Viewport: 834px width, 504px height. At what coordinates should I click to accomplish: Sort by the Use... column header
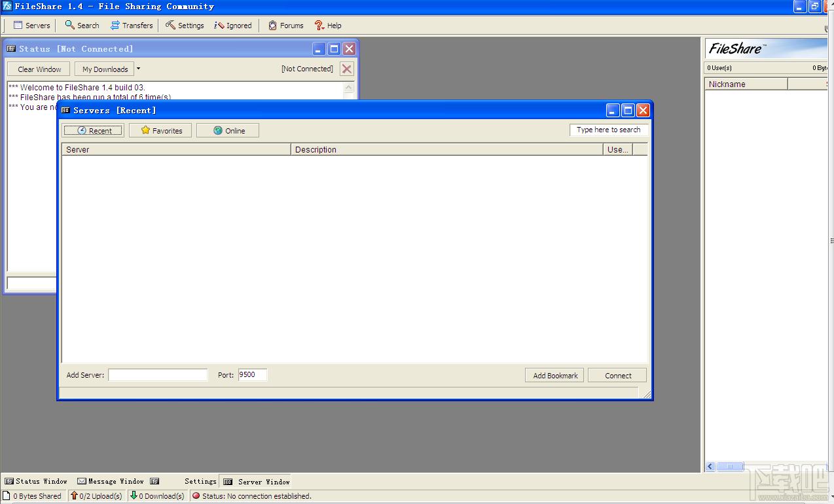[x=617, y=149]
